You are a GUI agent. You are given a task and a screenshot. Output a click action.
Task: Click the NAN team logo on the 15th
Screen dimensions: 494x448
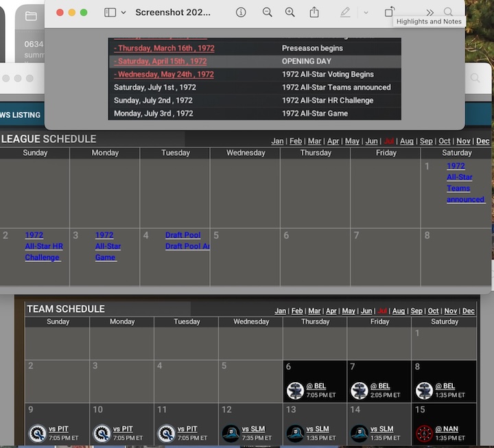(423, 434)
